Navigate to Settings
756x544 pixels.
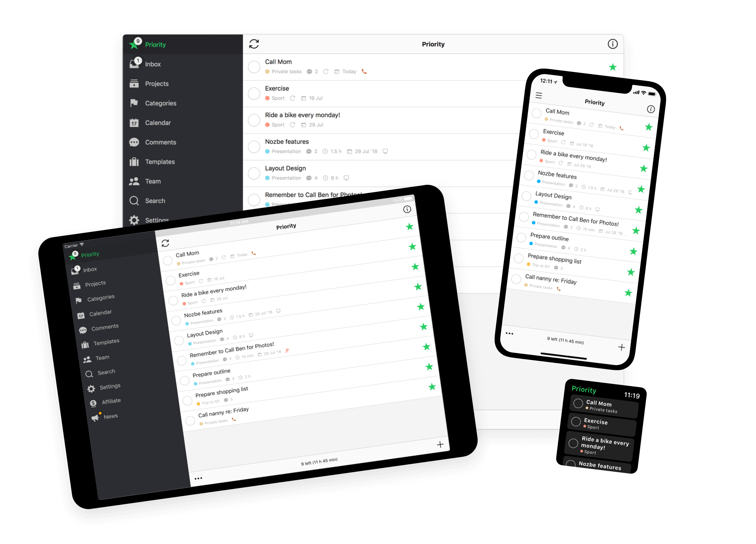pos(156,219)
